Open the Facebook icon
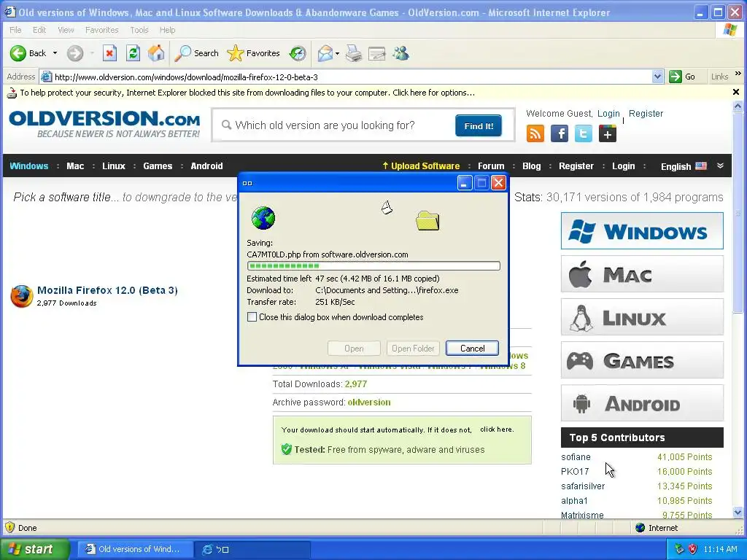 click(x=560, y=134)
